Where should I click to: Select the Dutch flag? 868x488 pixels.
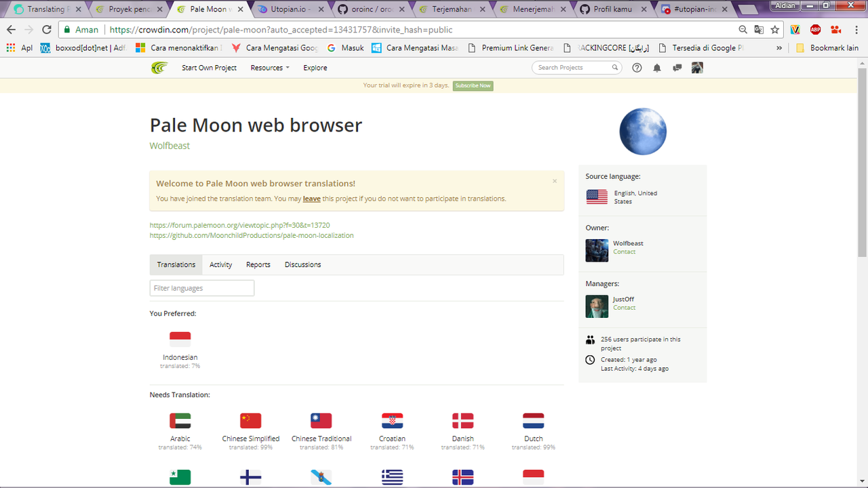tap(534, 420)
